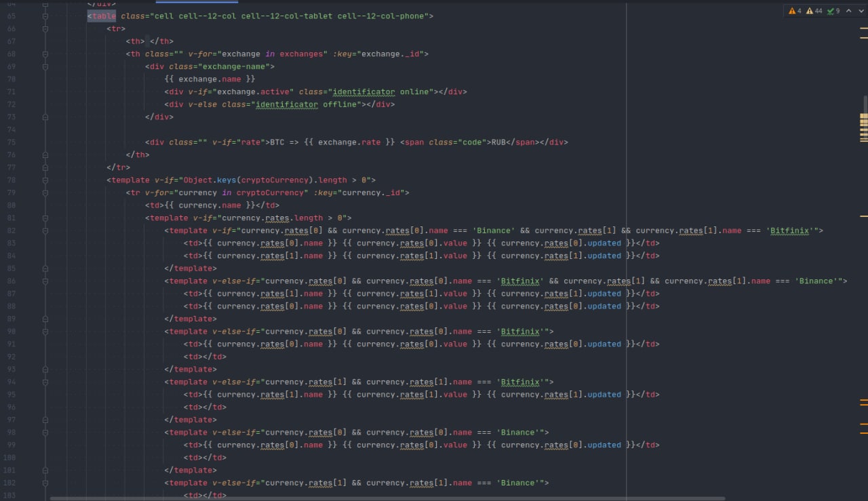Click 'Binance' string on line 102
The image size is (868, 501).
tap(518, 483)
